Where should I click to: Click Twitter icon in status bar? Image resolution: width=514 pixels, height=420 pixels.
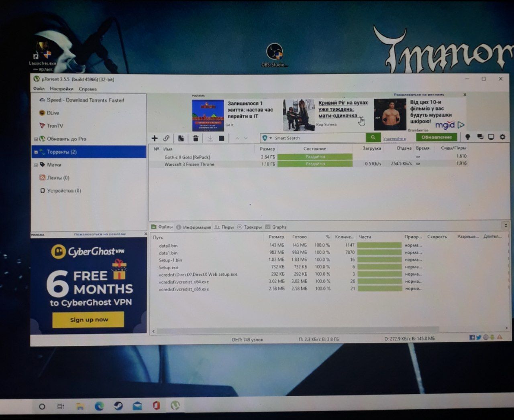pos(479,337)
